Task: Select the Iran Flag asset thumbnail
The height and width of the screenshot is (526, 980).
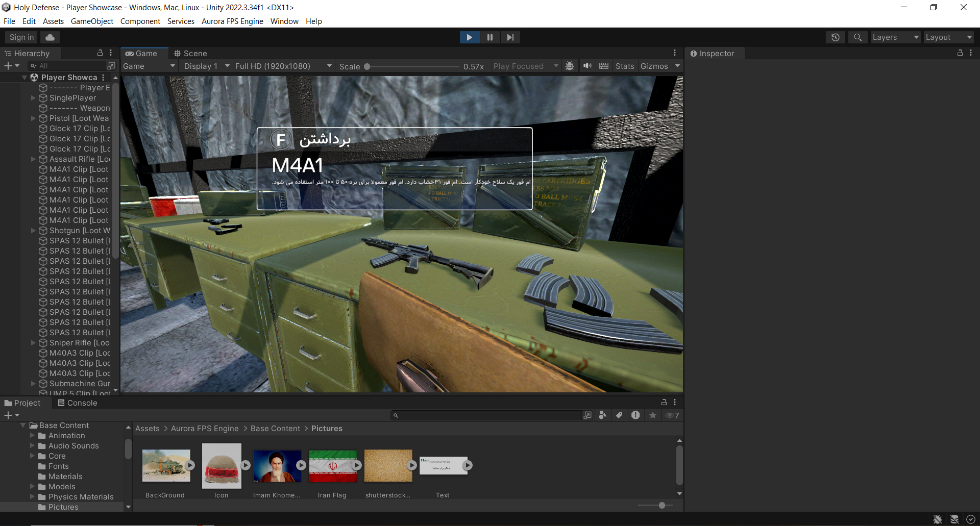Action: point(333,466)
